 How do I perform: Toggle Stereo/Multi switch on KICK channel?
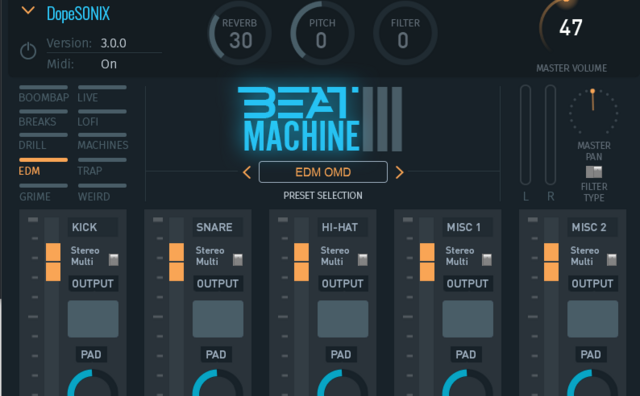pos(113,260)
